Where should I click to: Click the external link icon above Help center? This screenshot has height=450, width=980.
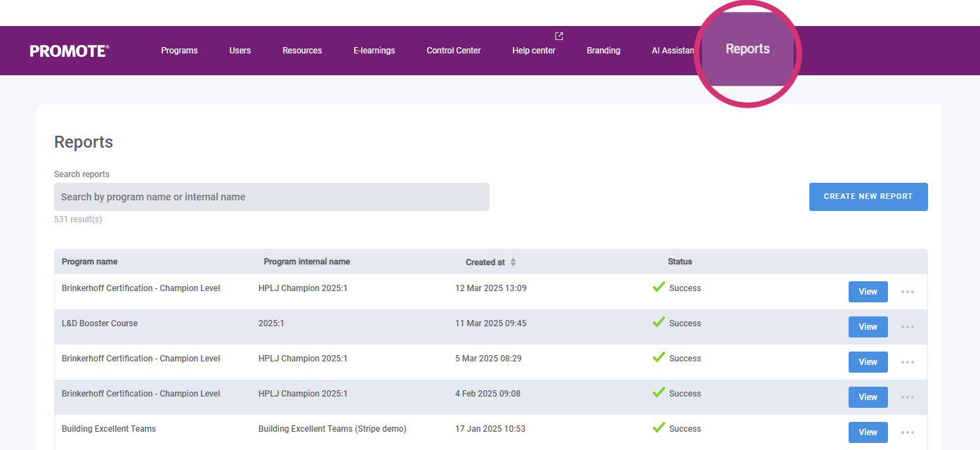559,37
